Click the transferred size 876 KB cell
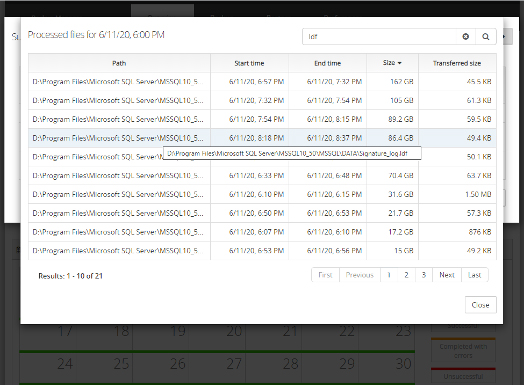Viewport: 524px width, 385px height. tap(480, 232)
